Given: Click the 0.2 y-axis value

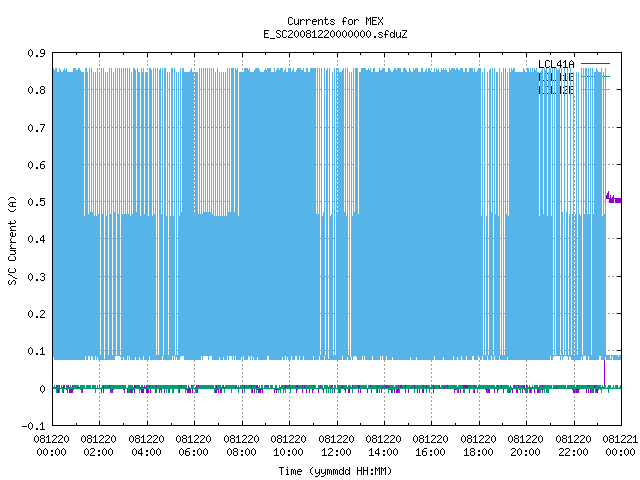Looking at the screenshot, I should tap(36, 314).
